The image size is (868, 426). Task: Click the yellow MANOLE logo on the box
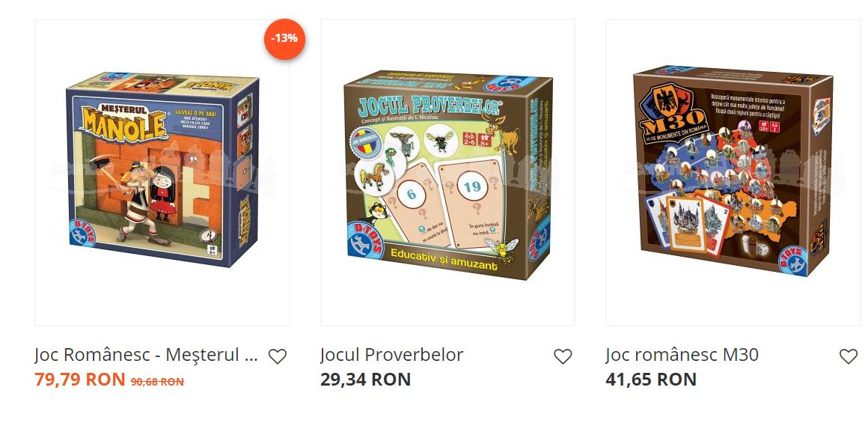click(124, 121)
